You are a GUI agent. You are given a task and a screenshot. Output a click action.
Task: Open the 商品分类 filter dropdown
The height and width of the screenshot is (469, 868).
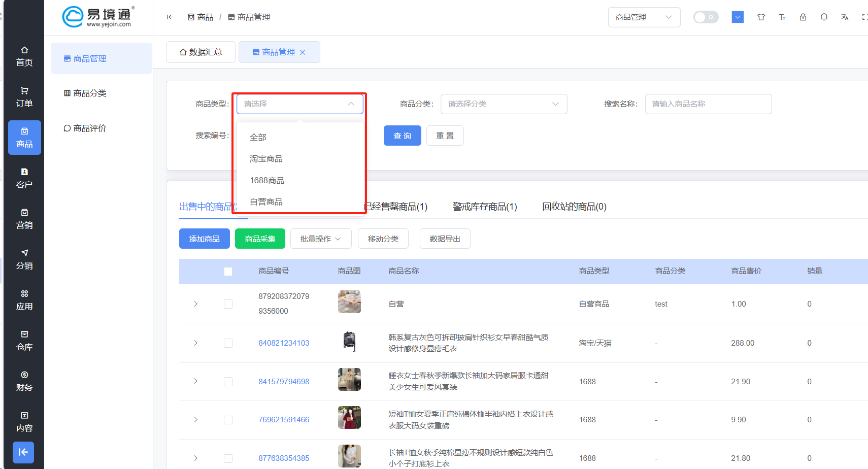tap(504, 104)
